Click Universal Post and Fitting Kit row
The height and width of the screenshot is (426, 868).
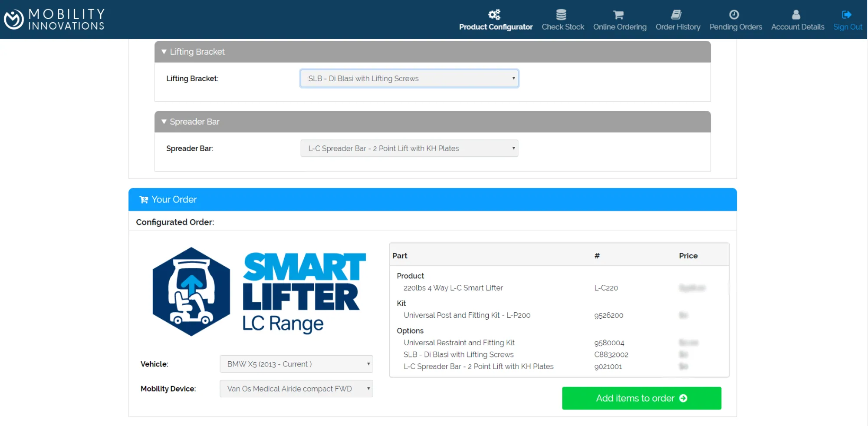(x=559, y=315)
